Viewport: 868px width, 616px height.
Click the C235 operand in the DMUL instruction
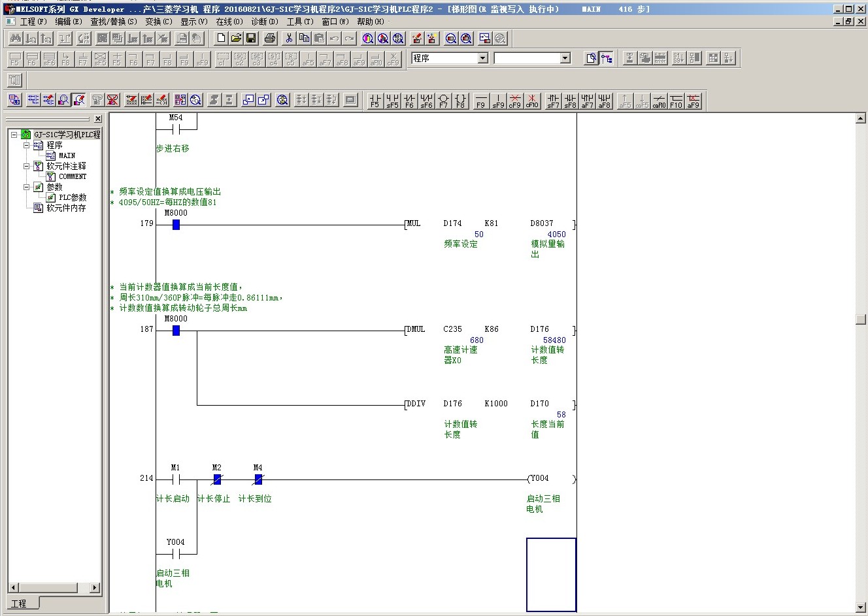(452, 329)
